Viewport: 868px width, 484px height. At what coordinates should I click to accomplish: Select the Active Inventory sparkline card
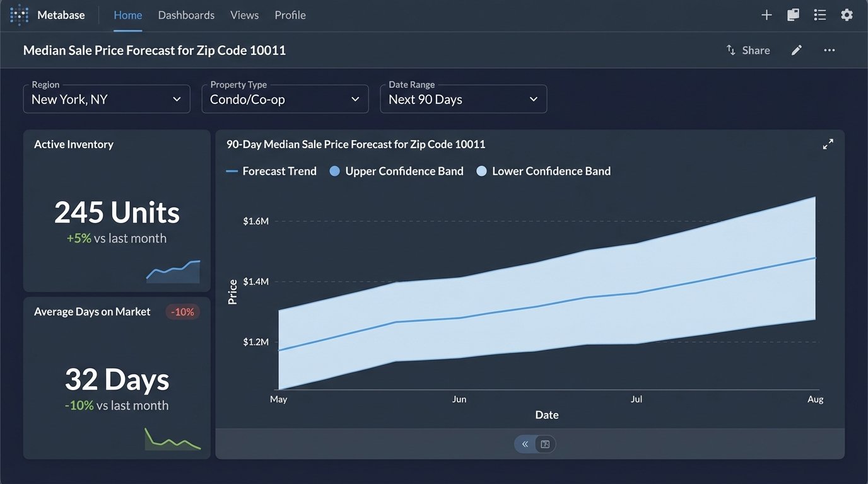173,270
